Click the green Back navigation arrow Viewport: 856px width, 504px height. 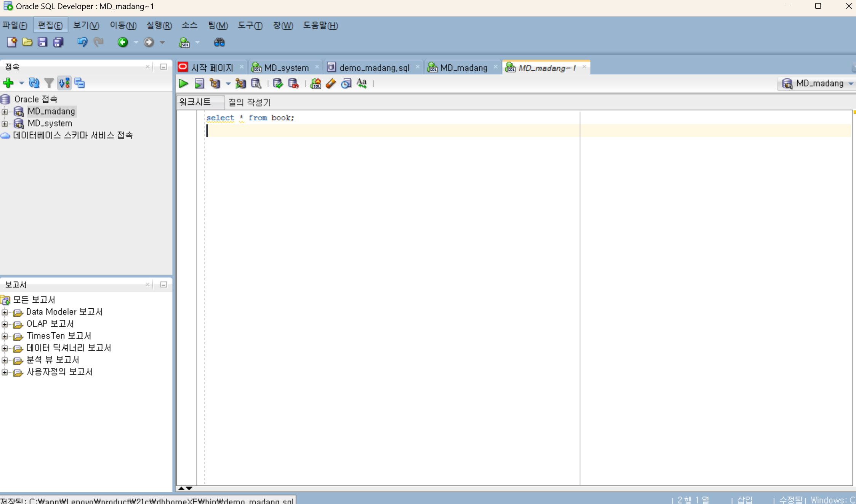coord(123,42)
